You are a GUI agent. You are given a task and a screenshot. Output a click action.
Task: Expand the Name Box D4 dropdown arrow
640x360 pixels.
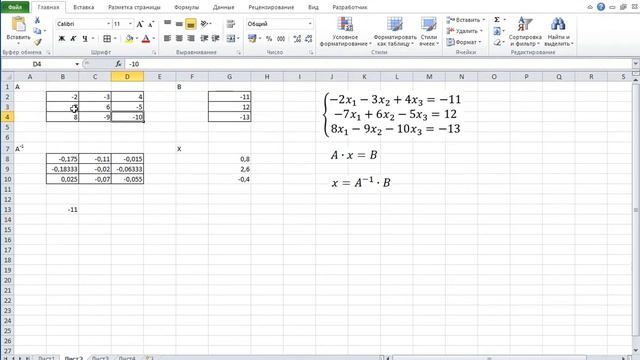coord(77,64)
